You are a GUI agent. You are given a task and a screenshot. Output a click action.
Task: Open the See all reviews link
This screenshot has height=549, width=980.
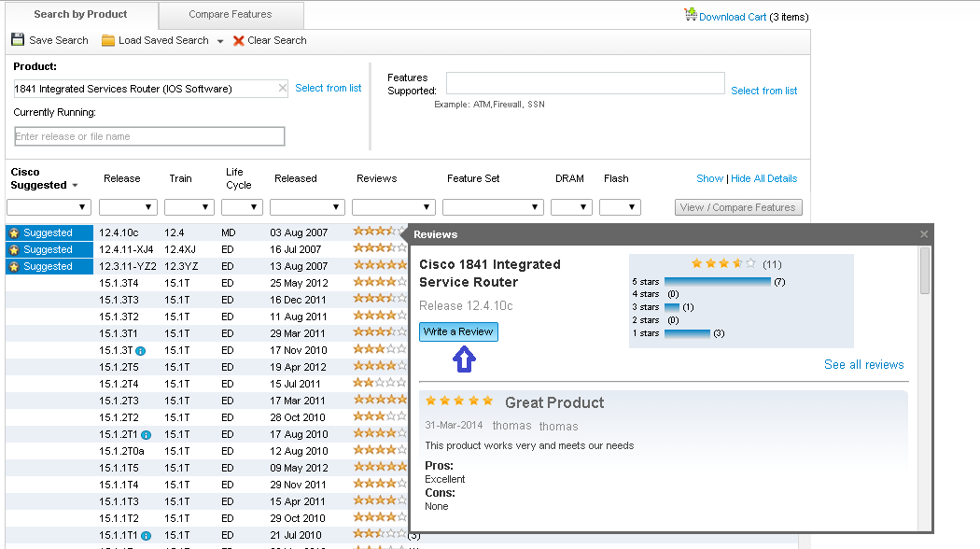click(x=863, y=364)
